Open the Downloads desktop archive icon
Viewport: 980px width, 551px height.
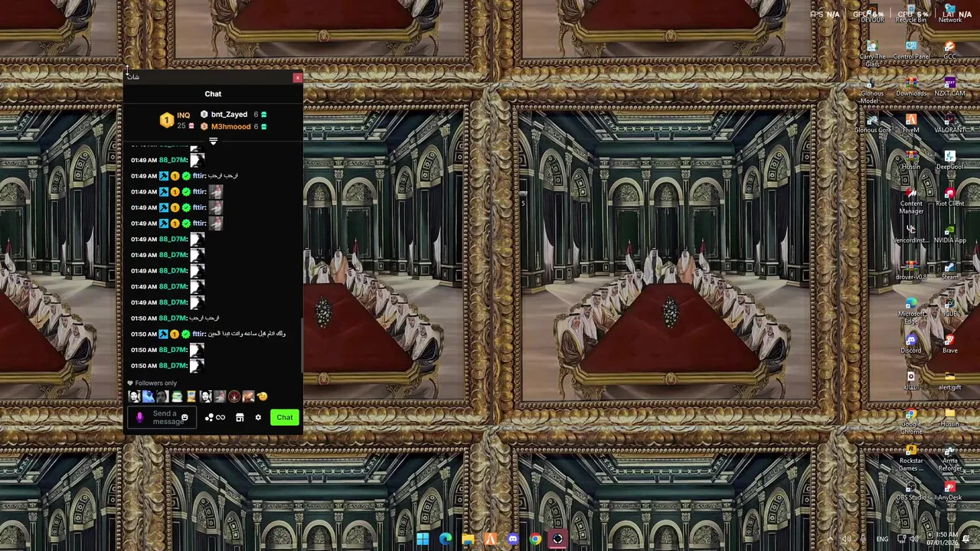pos(911,87)
